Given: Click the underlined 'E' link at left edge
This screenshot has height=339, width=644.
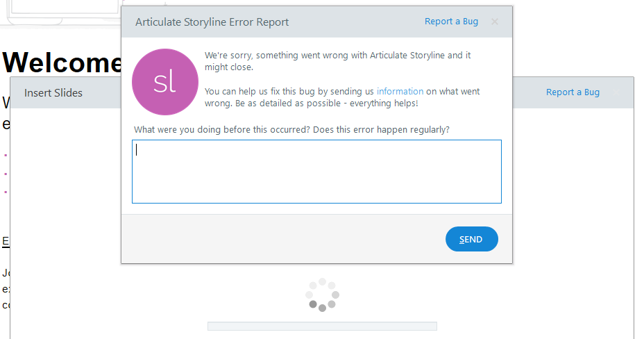Looking at the screenshot, I should pyautogui.click(x=6, y=242).
